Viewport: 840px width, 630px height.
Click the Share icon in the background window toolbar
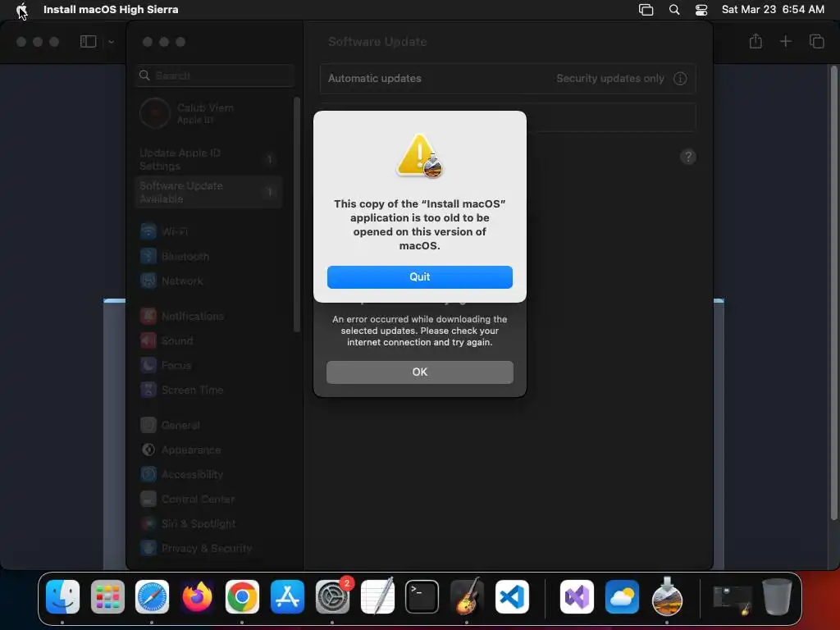(x=756, y=41)
